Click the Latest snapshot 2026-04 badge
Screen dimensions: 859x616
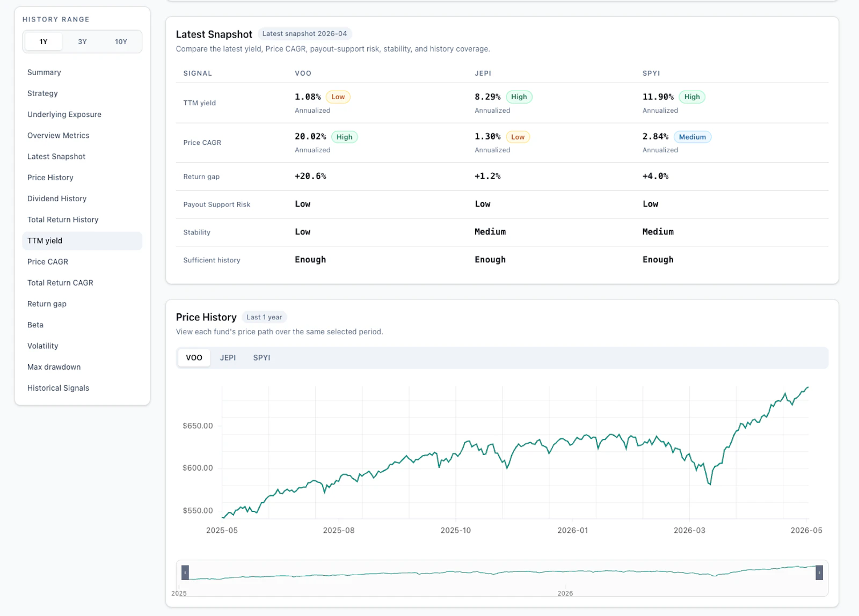[304, 34]
